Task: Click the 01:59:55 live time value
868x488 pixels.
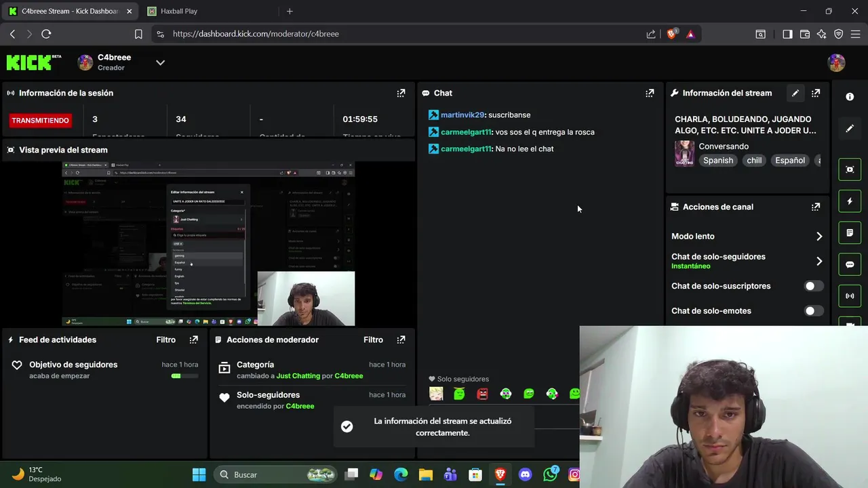Action: [x=360, y=119]
